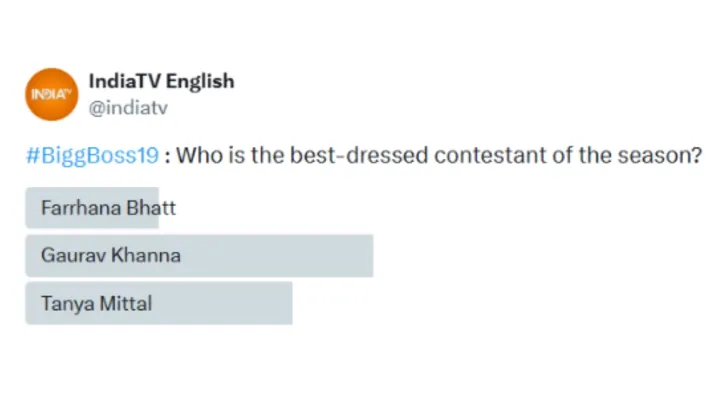Open the IndiaTV English display name
The width and height of the screenshot is (715, 402).
point(161,81)
